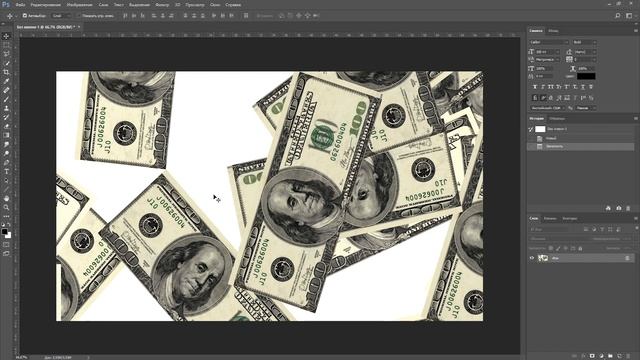The image size is (640, 360).
Task: Add a layer mask from Layers panel footer
Action: click(592, 356)
